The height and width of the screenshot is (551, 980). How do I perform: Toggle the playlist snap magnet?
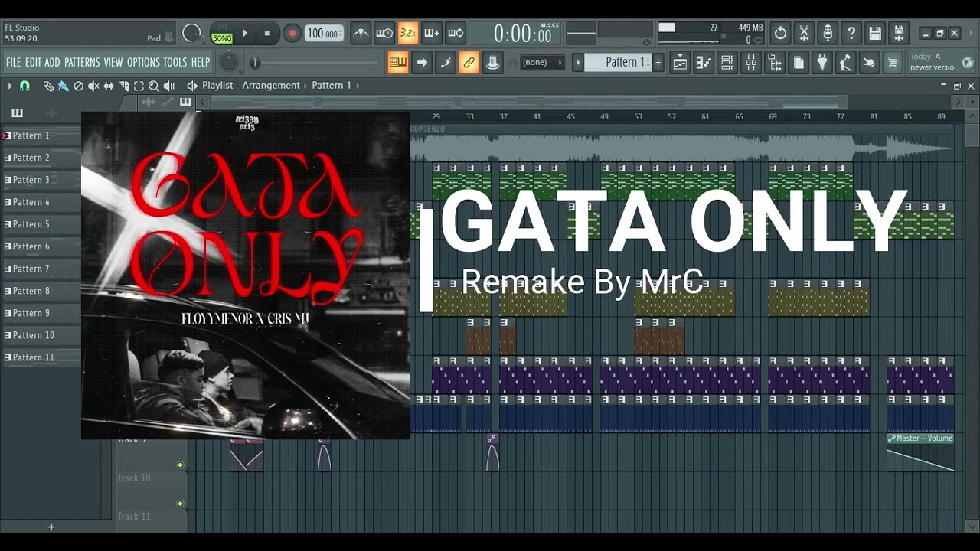[x=24, y=86]
